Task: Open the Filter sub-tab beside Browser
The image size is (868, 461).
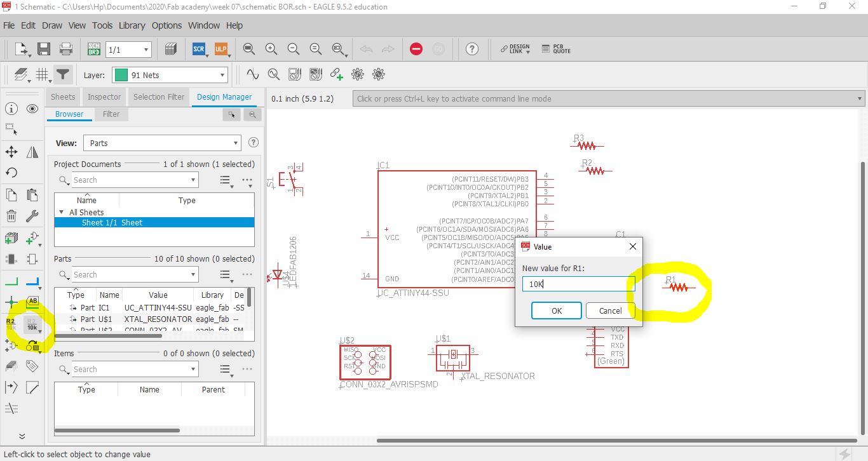Action: pyautogui.click(x=111, y=114)
